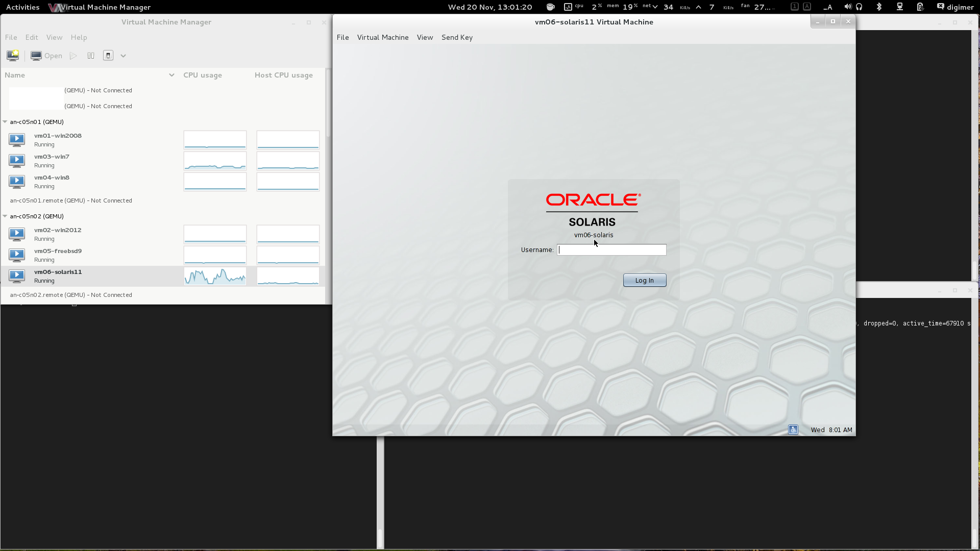Select vm03-win7 name text
The height and width of the screenshot is (551, 980).
[x=52, y=157]
